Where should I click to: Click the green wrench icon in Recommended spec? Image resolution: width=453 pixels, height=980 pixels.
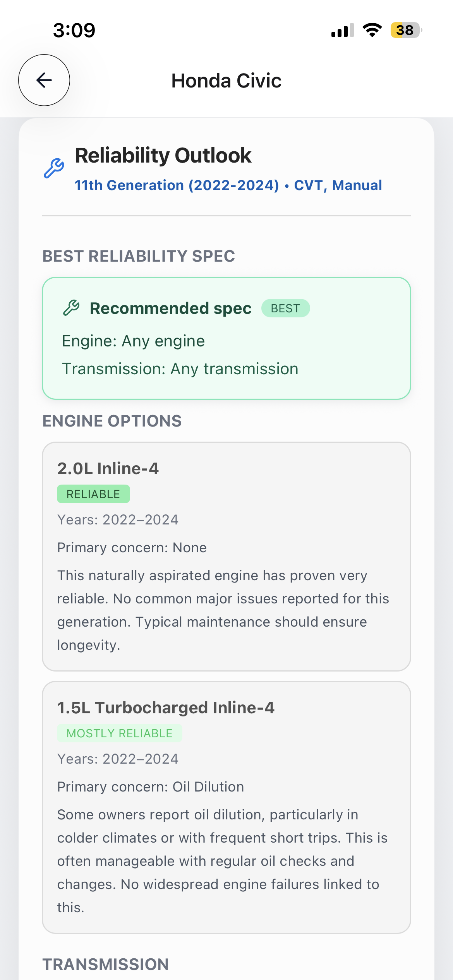coord(71,308)
